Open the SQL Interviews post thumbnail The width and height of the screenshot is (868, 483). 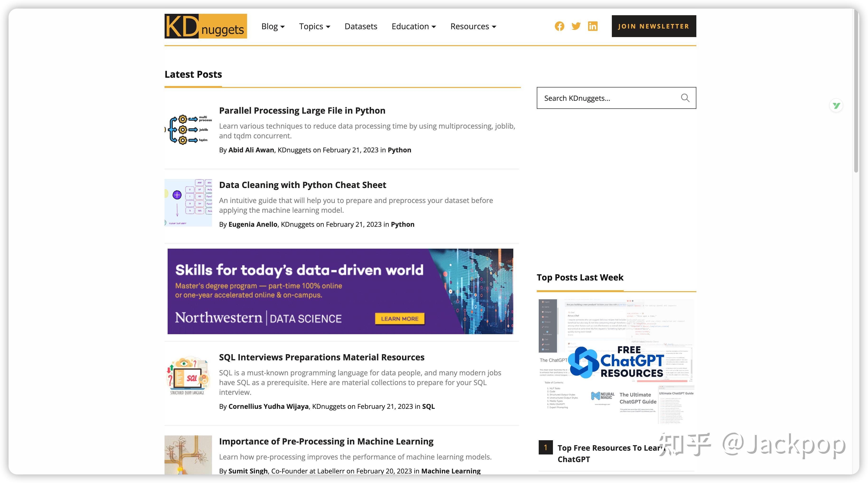tap(188, 375)
